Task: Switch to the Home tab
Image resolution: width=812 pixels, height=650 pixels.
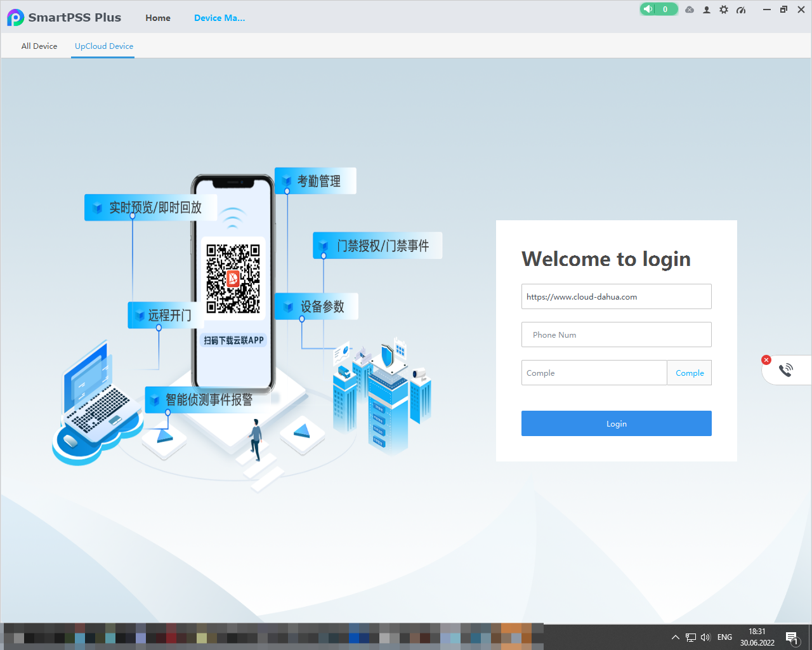Action: click(x=158, y=18)
